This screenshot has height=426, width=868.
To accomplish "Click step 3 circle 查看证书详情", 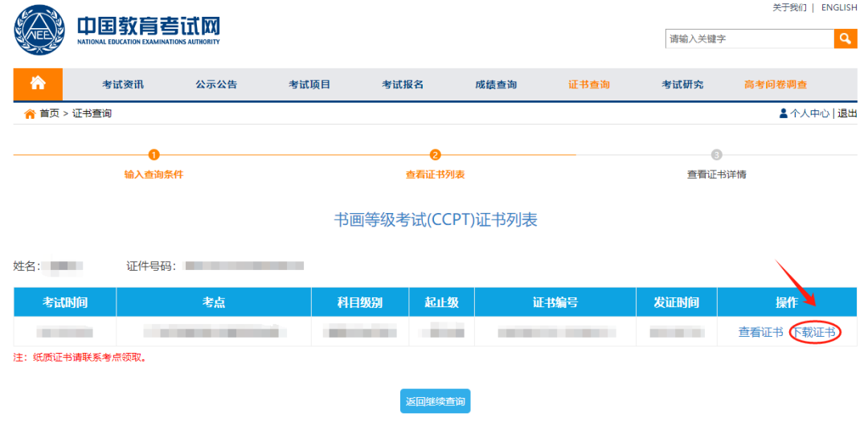I will (716, 155).
